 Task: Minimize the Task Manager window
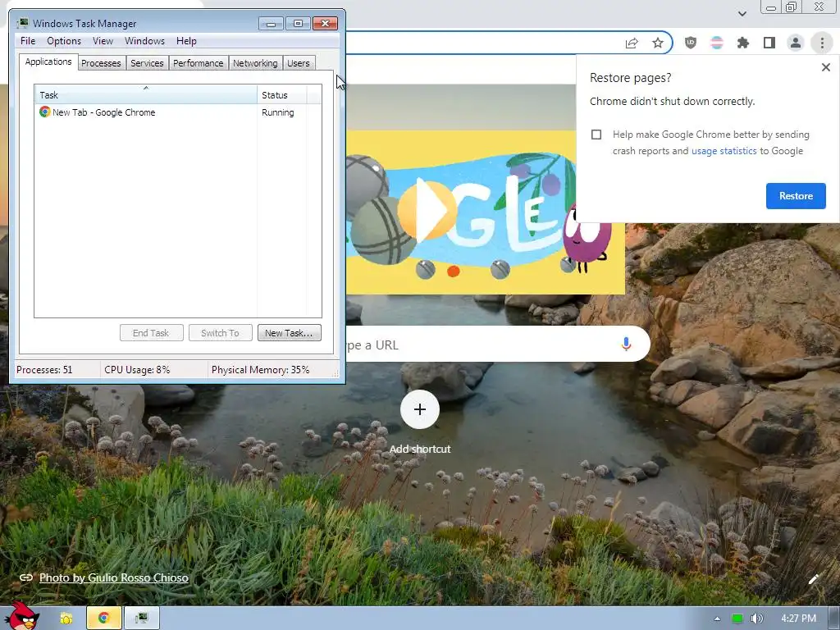(x=271, y=23)
